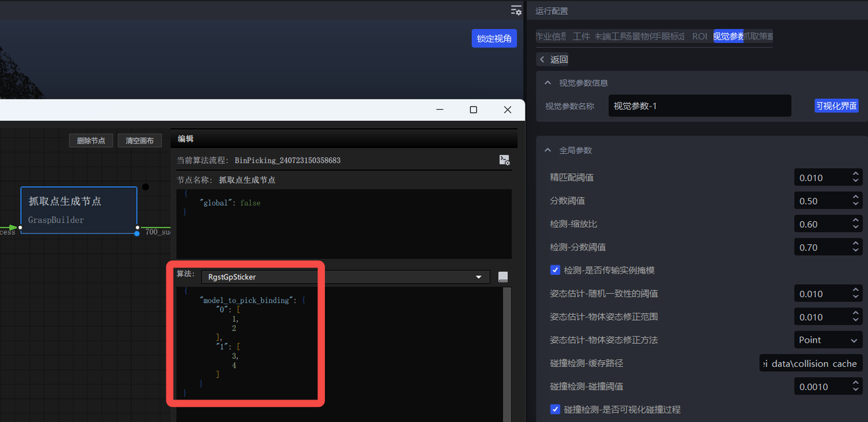868x422 pixels.
Task: Click the blue output port of GraspBuilder node
Action: pyautogui.click(x=137, y=233)
